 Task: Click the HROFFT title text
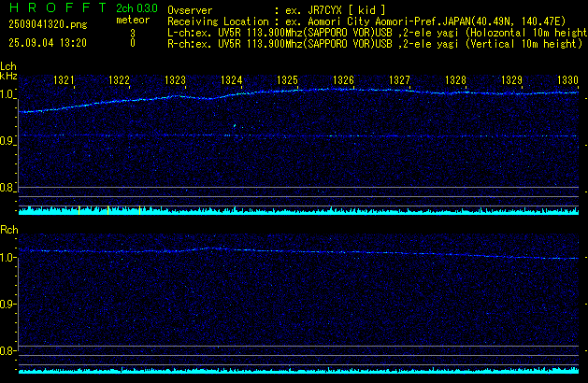(x=57, y=7)
